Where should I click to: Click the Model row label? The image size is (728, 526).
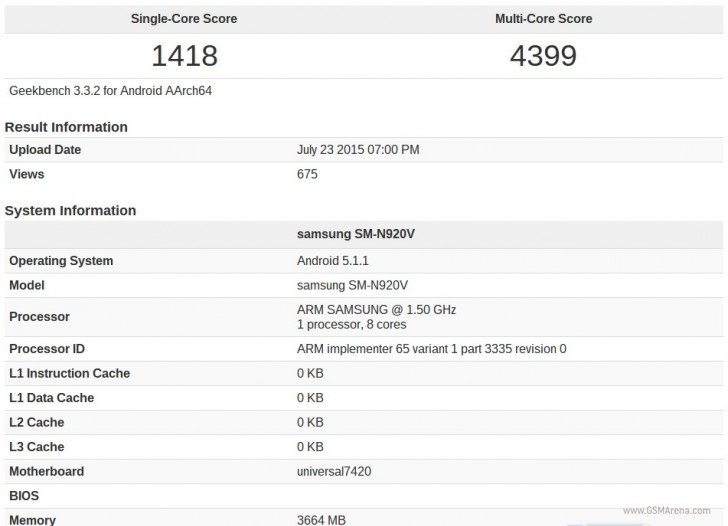click(x=28, y=285)
